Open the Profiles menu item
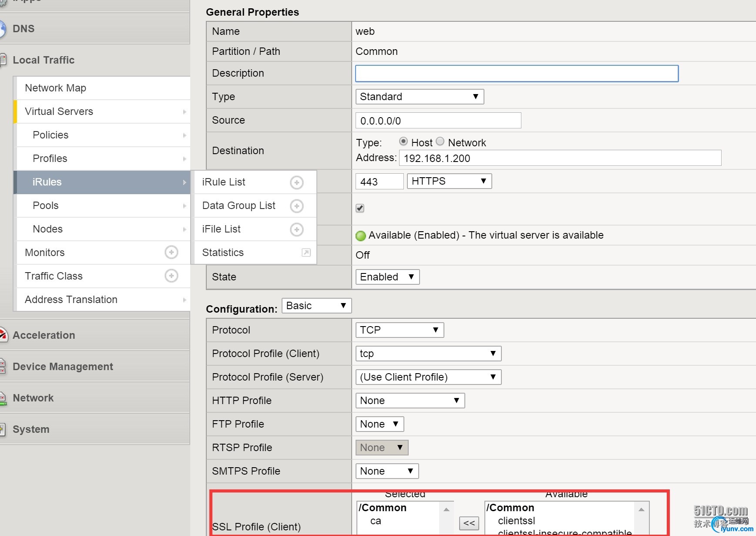Image resolution: width=756 pixels, height=536 pixels. click(104, 158)
